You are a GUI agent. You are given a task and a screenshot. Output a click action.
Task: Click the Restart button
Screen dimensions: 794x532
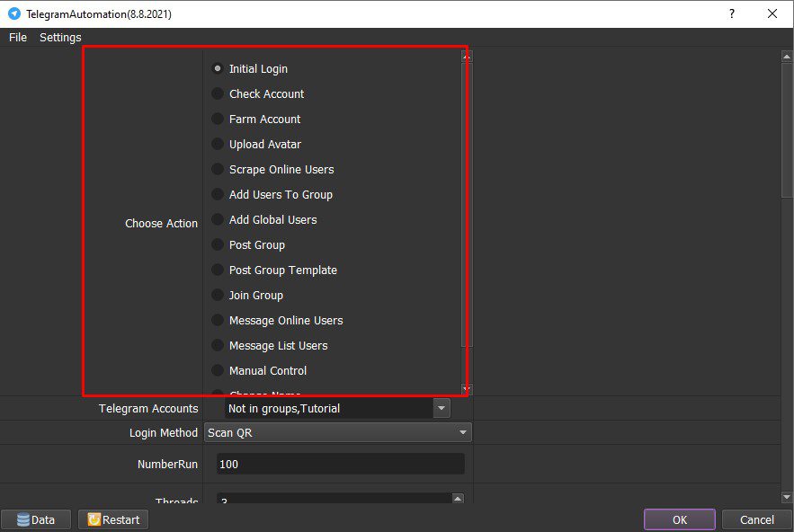[x=113, y=519]
